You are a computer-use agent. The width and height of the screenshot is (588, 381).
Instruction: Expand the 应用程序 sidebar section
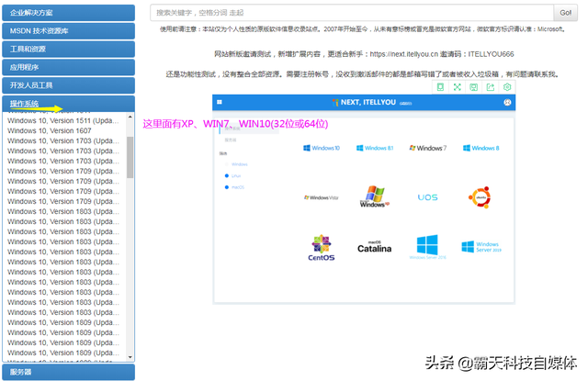tap(68, 67)
